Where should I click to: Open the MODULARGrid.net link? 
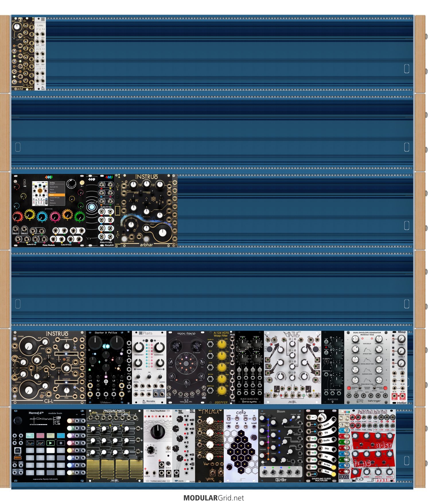point(214,498)
